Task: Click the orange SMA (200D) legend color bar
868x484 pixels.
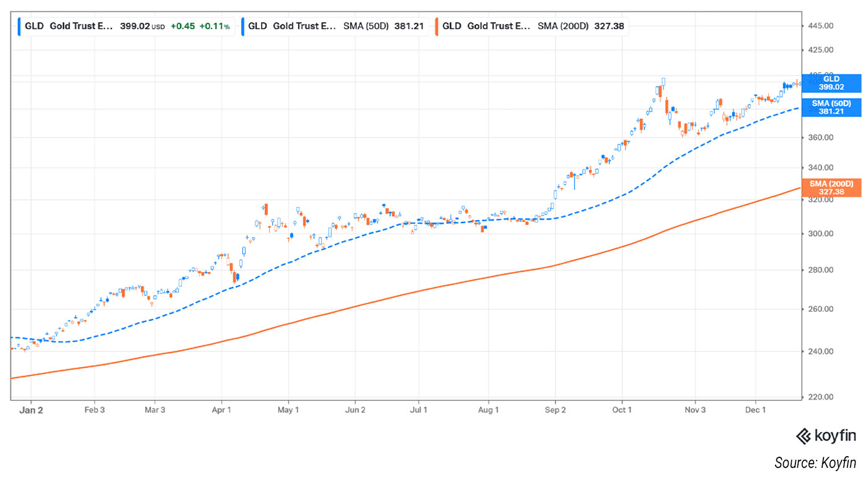Action: click(436, 27)
